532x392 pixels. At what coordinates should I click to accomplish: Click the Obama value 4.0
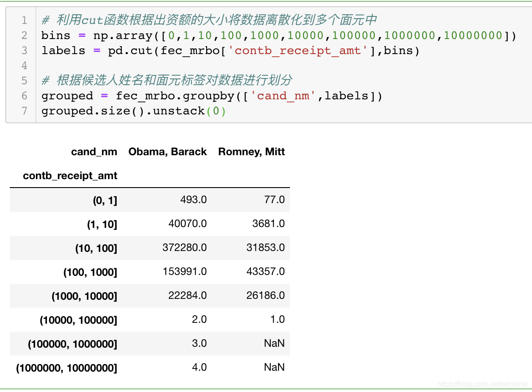coord(199,368)
